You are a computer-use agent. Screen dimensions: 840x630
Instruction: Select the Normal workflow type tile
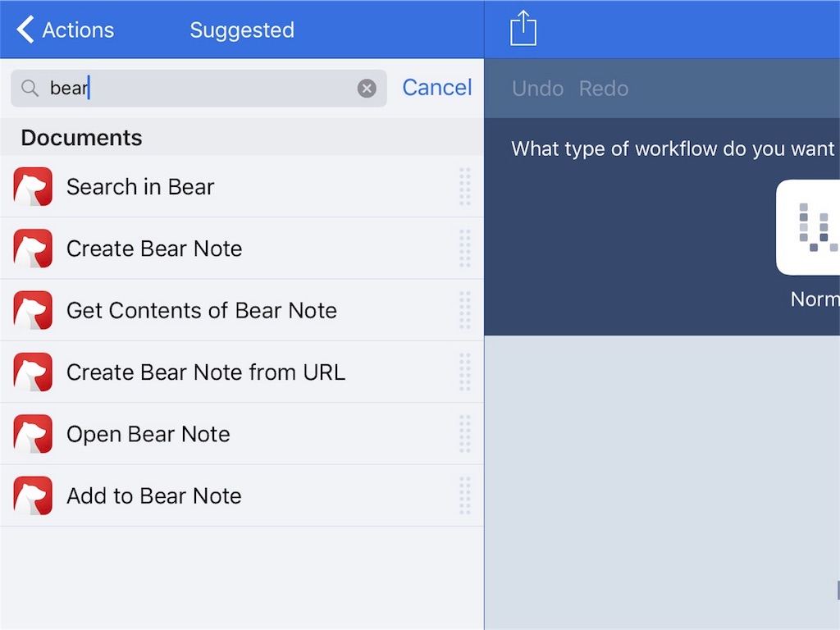812,228
